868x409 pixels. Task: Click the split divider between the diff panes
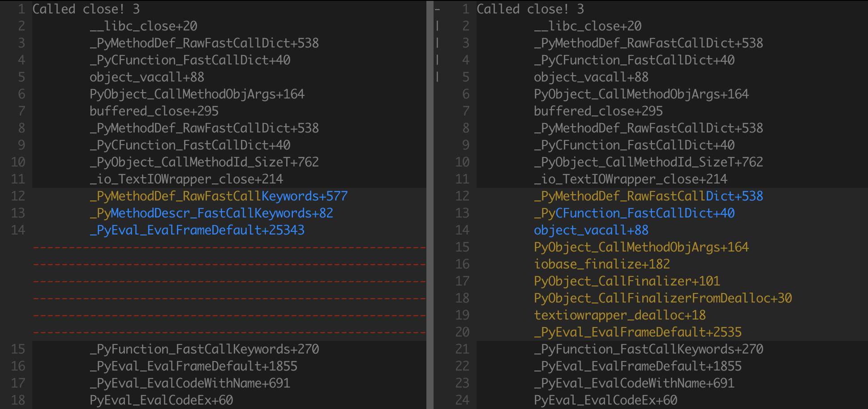pos(430,204)
